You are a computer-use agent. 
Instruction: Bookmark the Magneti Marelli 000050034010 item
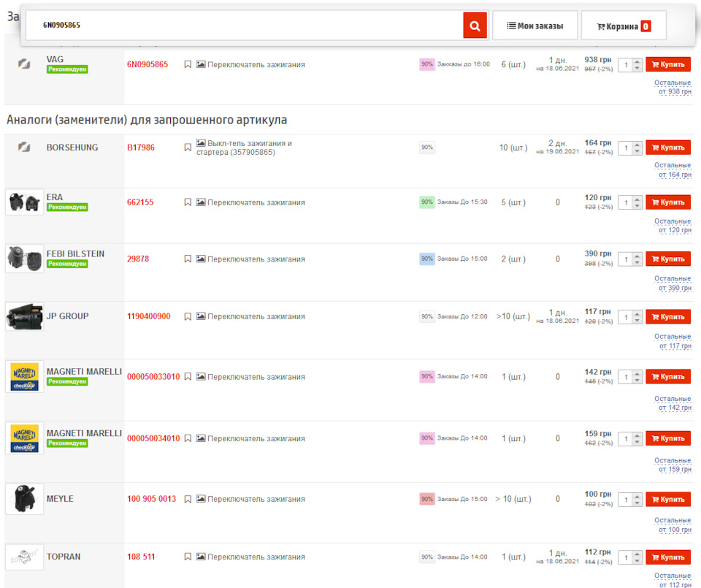188,438
